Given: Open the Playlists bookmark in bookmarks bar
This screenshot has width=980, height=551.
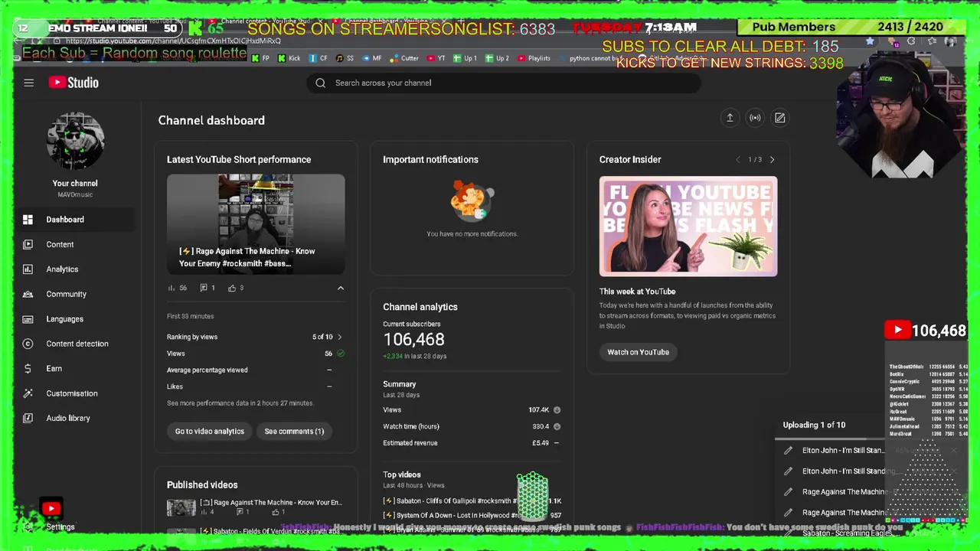Looking at the screenshot, I should point(534,58).
